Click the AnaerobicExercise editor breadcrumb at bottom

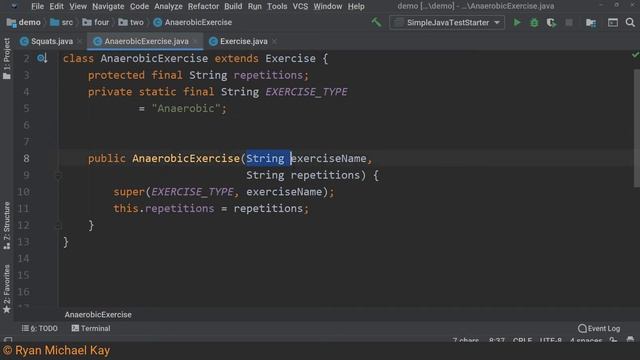point(98,315)
